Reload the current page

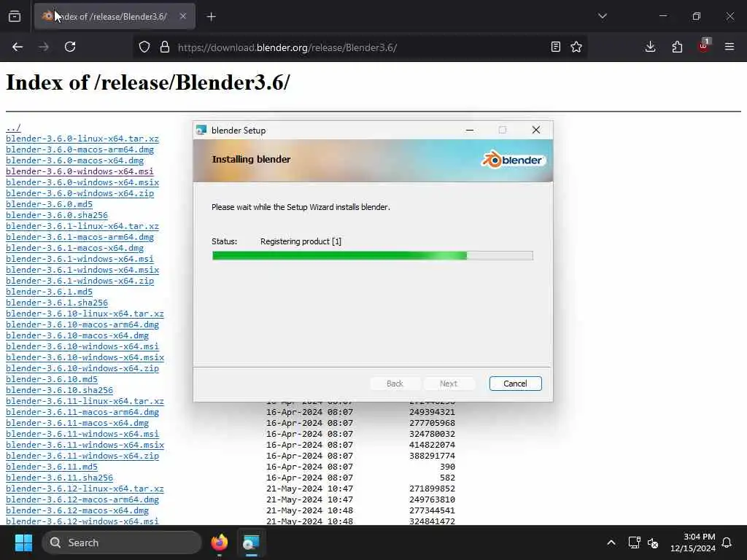click(70, 47)
